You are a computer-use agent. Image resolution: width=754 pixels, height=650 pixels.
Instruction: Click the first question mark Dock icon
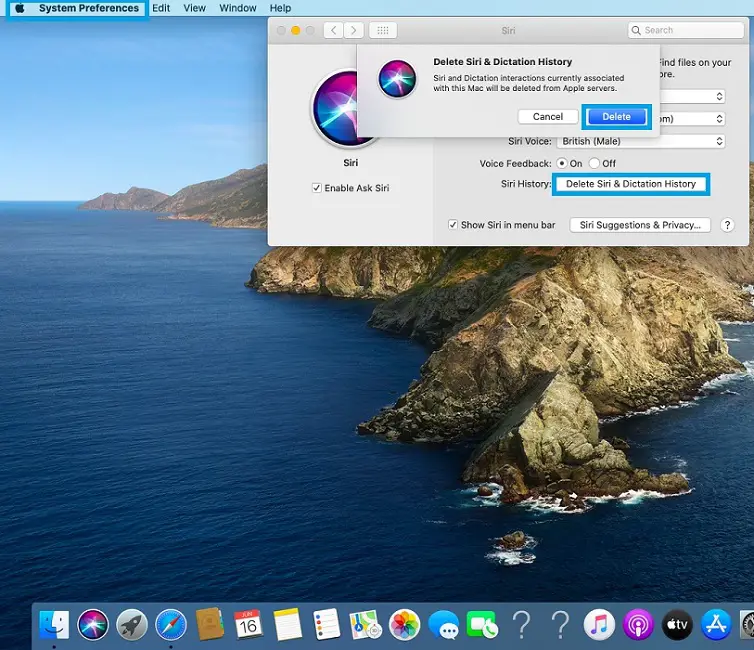coord(521,625)
